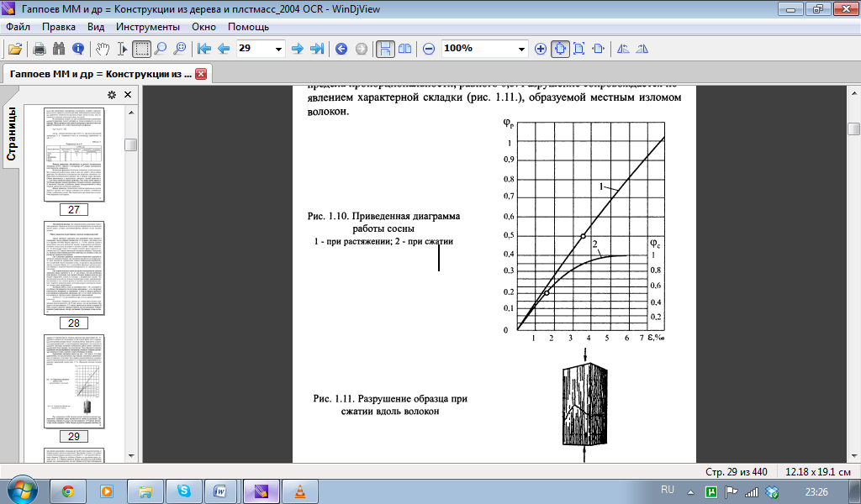Click the Print icon in toolbar

coord(40,49)
